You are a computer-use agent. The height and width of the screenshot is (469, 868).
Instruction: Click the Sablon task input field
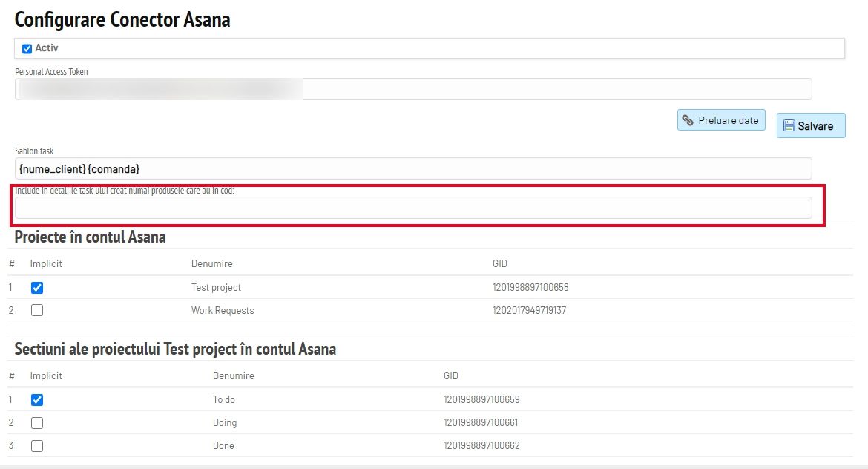pyautogui.click(x=413, y=169)
